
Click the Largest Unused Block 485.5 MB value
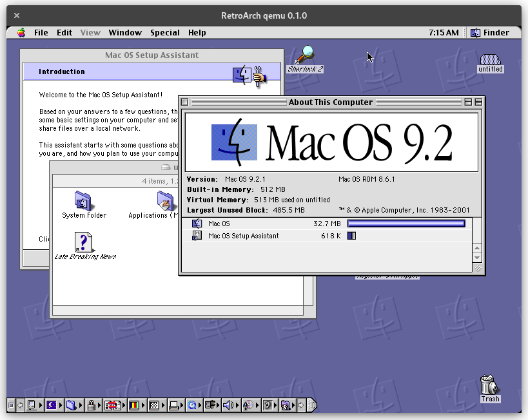[289, 210]
